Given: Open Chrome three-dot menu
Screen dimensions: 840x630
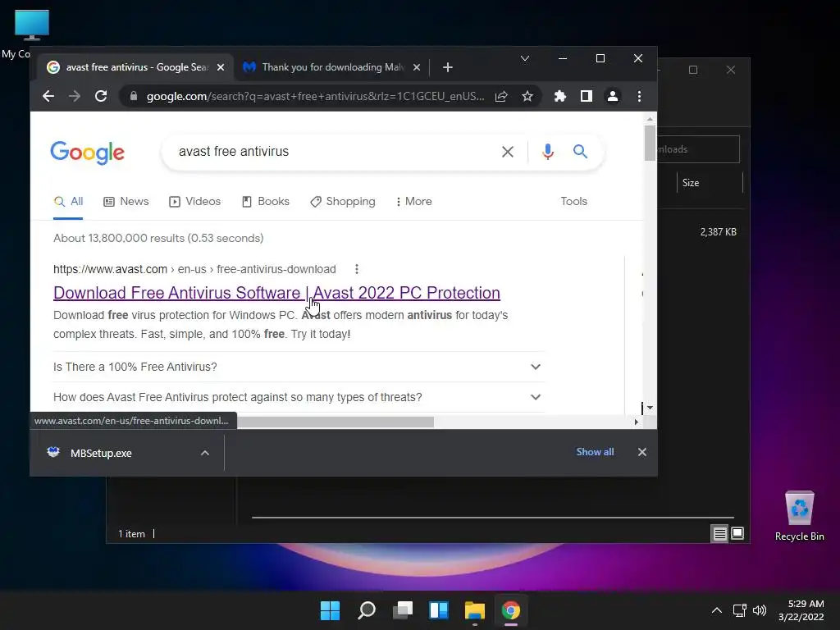Looking at the screenshot, I should (639, 97).
